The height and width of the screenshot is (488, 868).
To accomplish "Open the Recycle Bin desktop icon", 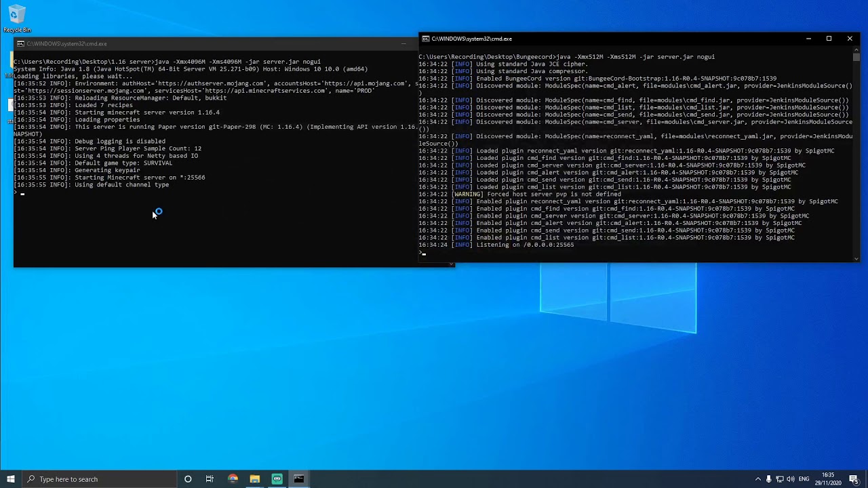I will pos(16,19).
